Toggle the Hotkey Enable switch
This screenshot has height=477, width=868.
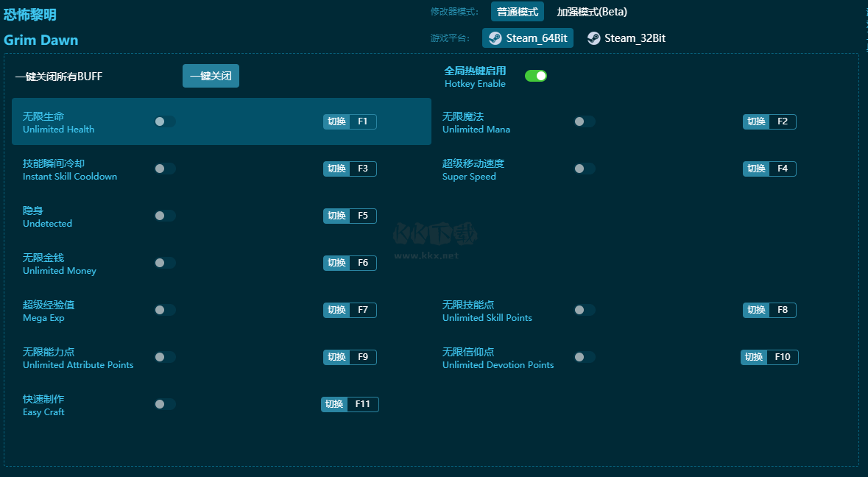click(536, 76)
